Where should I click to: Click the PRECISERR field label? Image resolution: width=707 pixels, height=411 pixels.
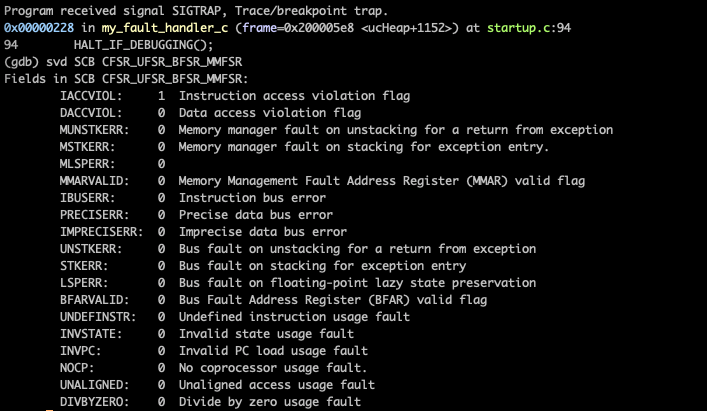point(94,214)
